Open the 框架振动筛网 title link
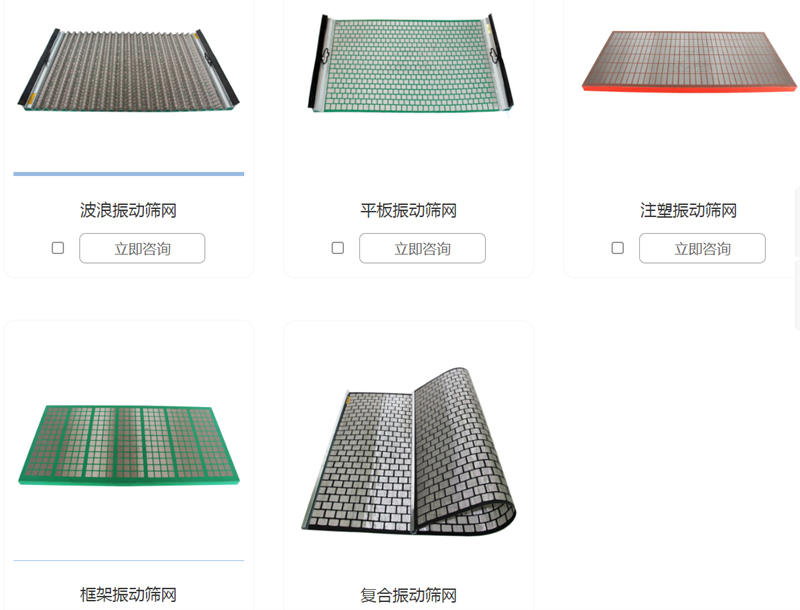Image resolution: width=800 pixels, height=610 pixels. coord(129,595)
